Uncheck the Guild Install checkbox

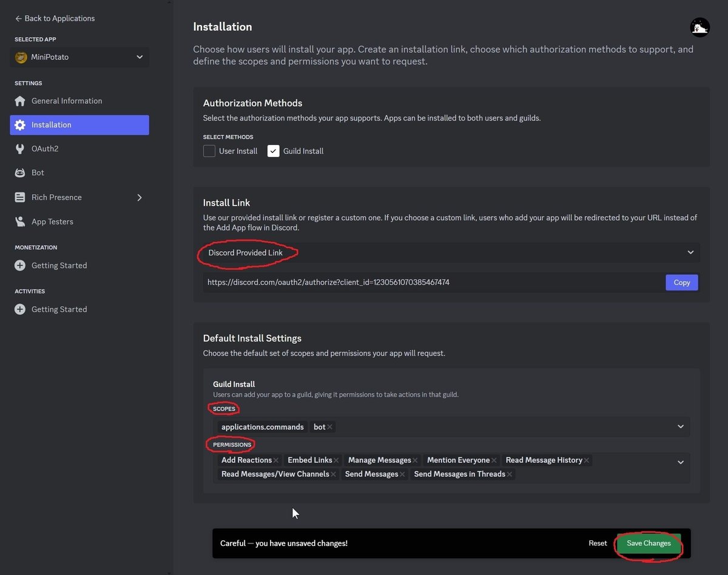(x=273, y=150)
